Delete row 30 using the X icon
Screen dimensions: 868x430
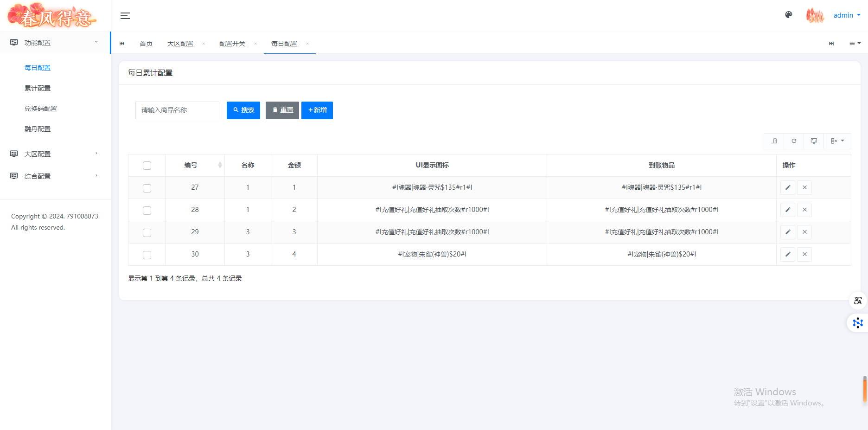tap(804, 254)
